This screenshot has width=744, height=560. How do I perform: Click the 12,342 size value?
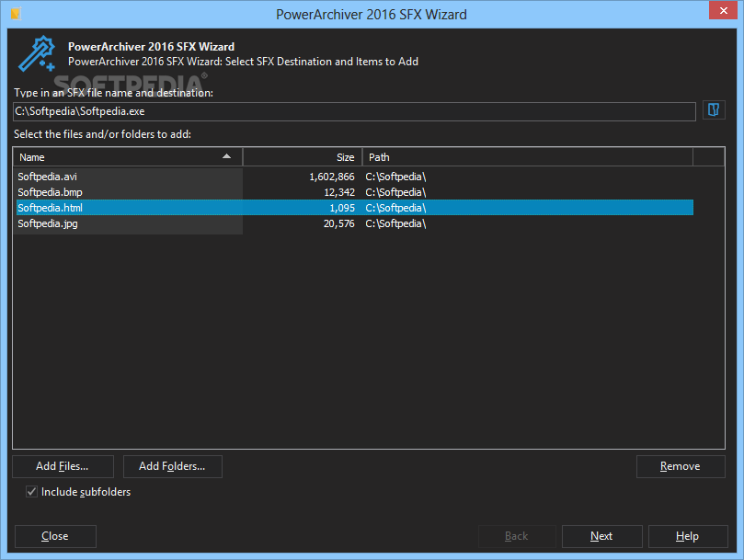339,192
